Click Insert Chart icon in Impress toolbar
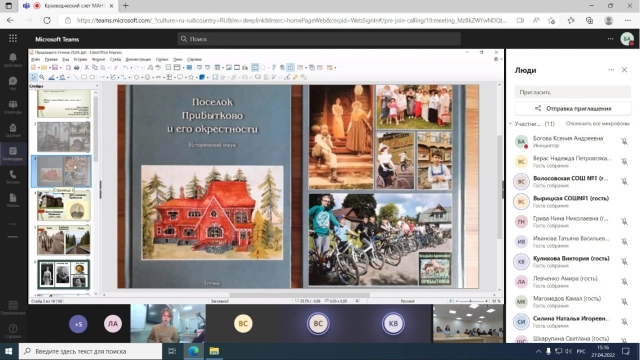Screen dimensions: 640x360 pyautogui.click(x=245, y=68)
